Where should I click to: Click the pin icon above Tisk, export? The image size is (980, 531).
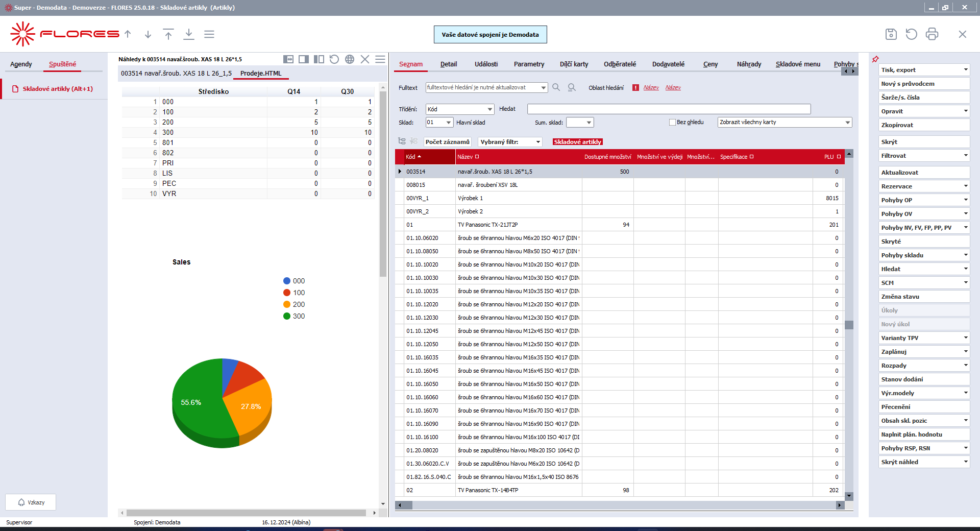tap(875, 59)
